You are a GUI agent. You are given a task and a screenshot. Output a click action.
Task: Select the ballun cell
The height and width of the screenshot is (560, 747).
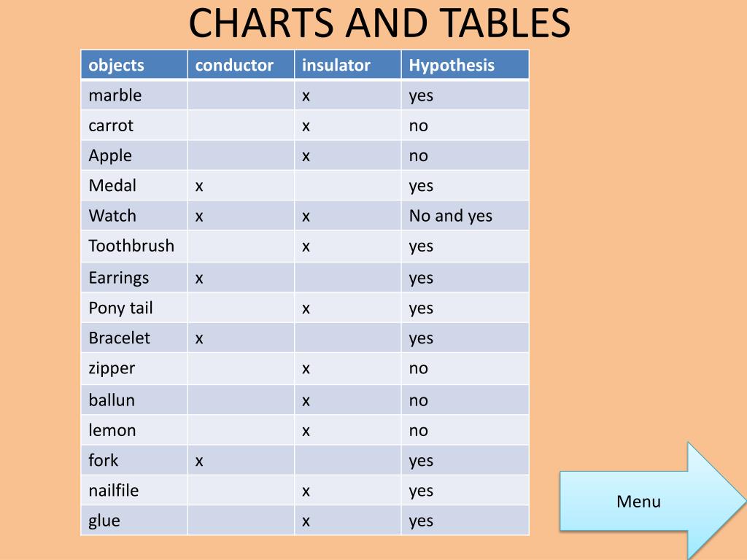coord(134,400)
